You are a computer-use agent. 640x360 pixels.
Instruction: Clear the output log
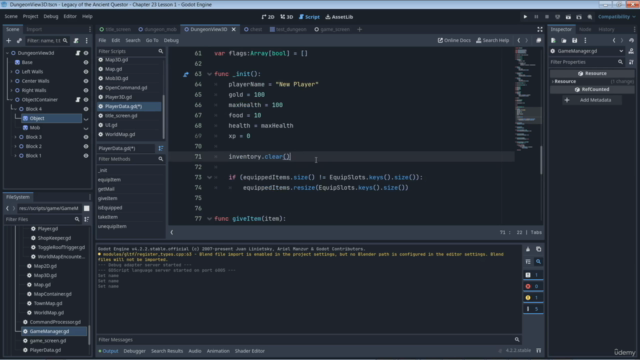(x=528, y=249)
